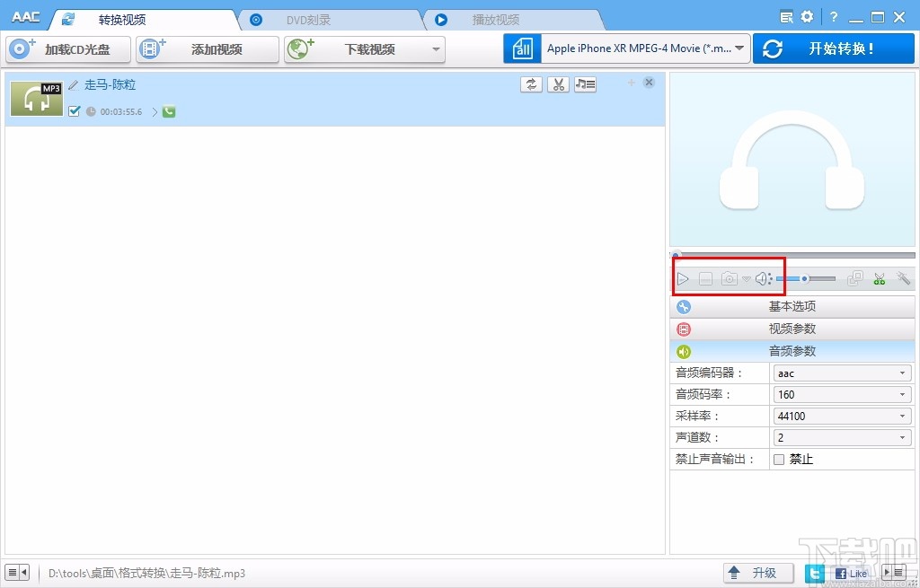920x588 pixels.
Task: Mute playback using the speaker icon
Action: 763,278
